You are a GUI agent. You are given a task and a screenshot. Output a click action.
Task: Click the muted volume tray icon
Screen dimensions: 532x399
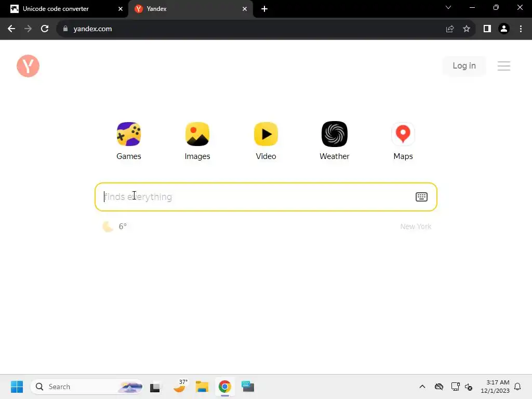click(469, 387)
